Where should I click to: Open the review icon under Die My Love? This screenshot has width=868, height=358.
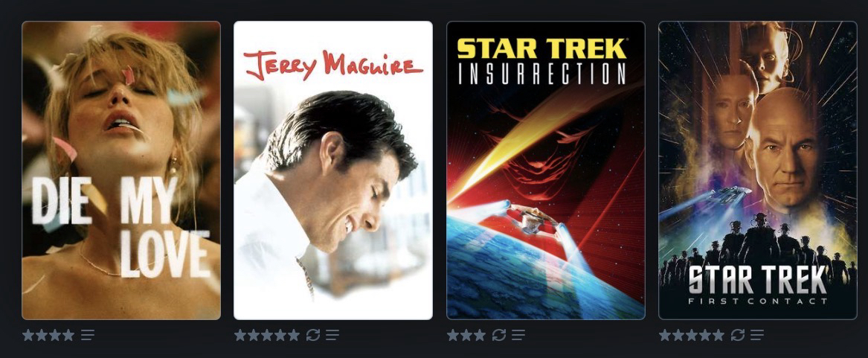click(88, 335)
